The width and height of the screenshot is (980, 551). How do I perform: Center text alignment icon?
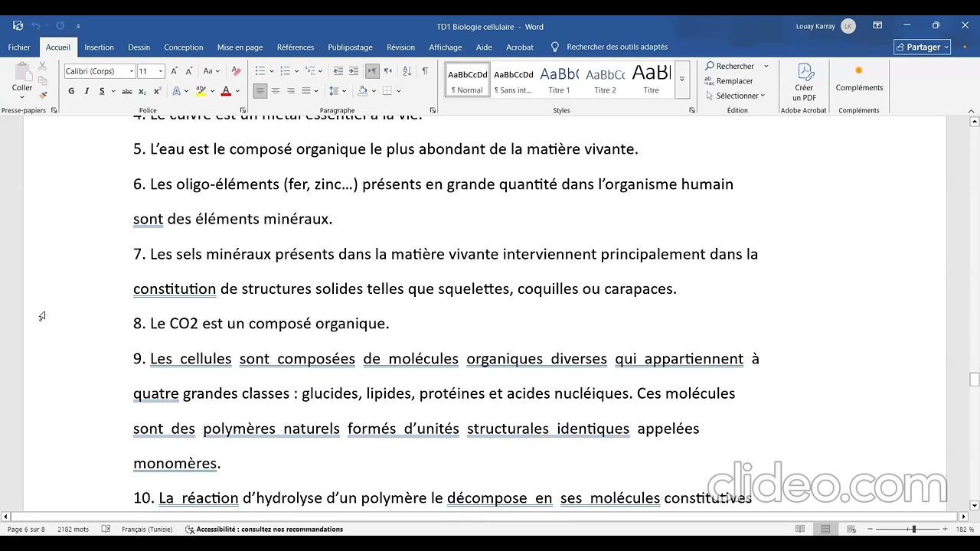pyautogui.click(x=276, y=91)
